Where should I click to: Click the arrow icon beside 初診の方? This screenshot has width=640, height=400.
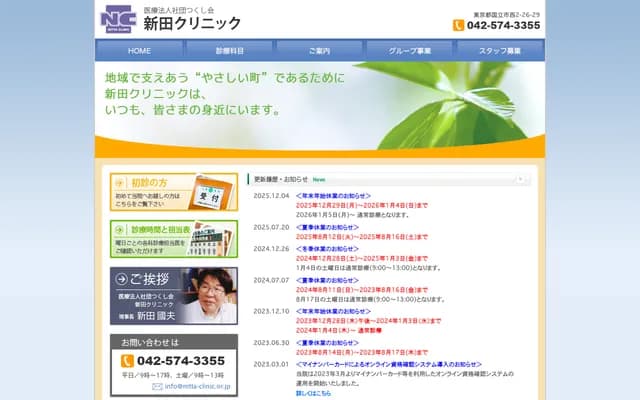coord(122,183)
